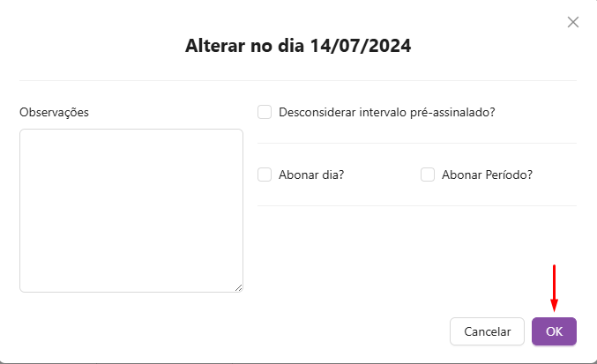This screenshot has width=597, height=364.
Task: Click the arrowhead pointing at the OK button
Action: [554, 306]
